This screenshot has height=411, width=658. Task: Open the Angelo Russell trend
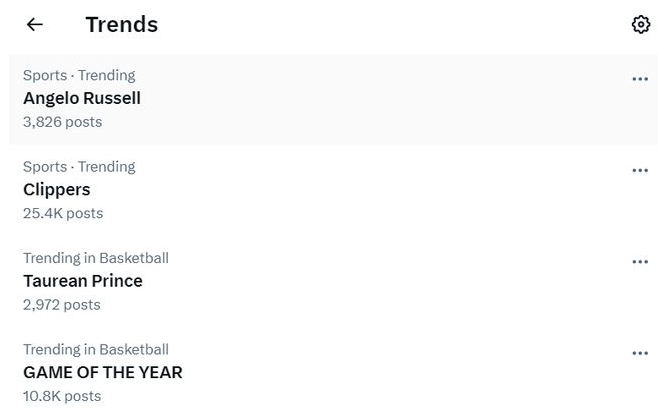click(82, 98)
